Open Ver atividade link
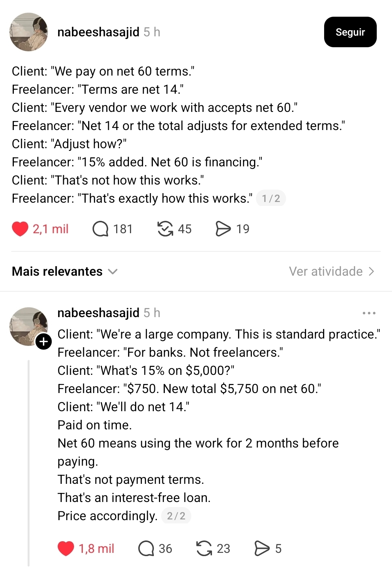The width and height of the screenshot is (392, 571). tap(326, 271)
